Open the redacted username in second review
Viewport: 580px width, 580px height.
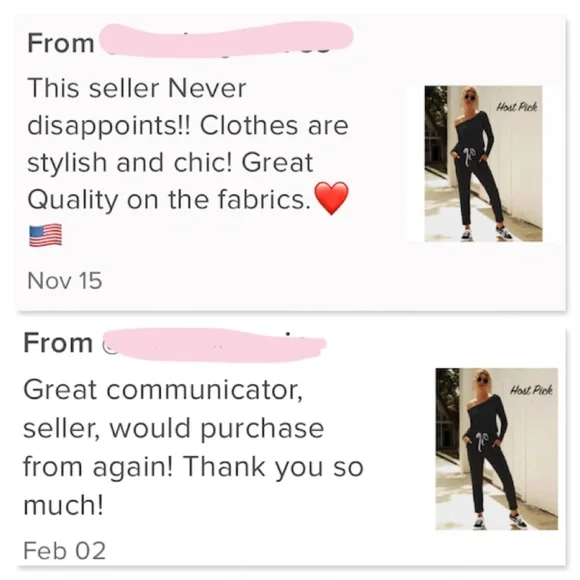tap(213, 345)
